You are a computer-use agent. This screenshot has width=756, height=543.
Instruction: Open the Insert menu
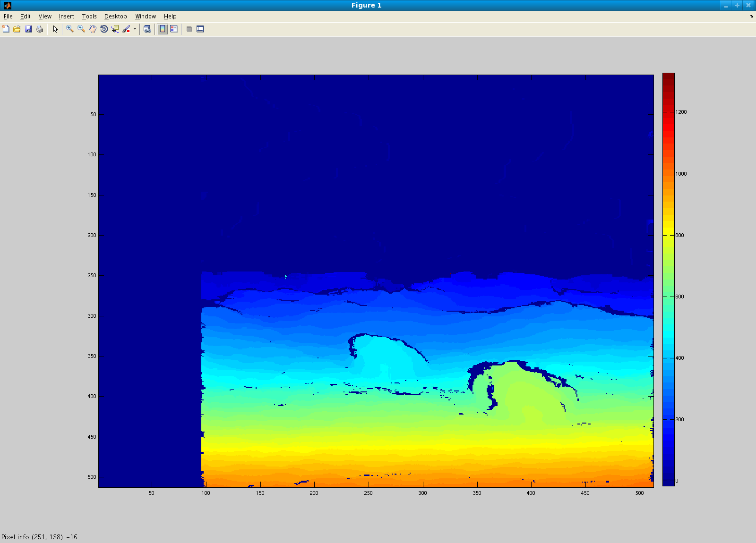click(x=66, y=16)
